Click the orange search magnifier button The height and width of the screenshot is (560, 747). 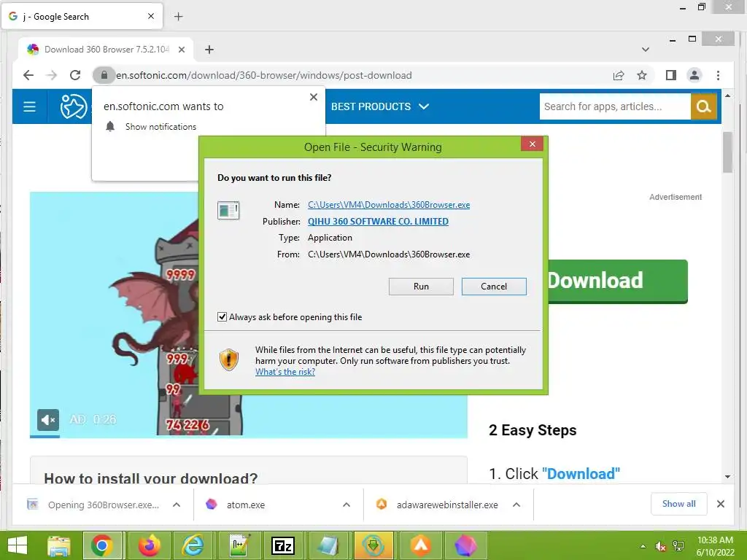coord(704,106)
